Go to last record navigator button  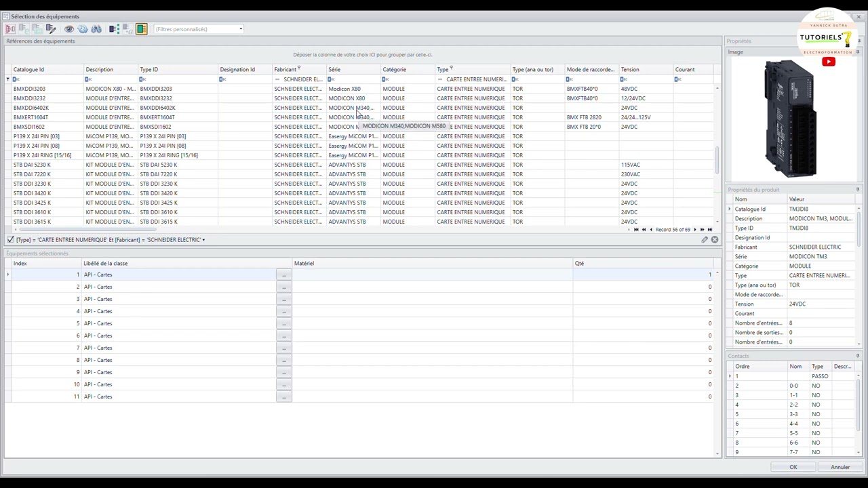710,230
